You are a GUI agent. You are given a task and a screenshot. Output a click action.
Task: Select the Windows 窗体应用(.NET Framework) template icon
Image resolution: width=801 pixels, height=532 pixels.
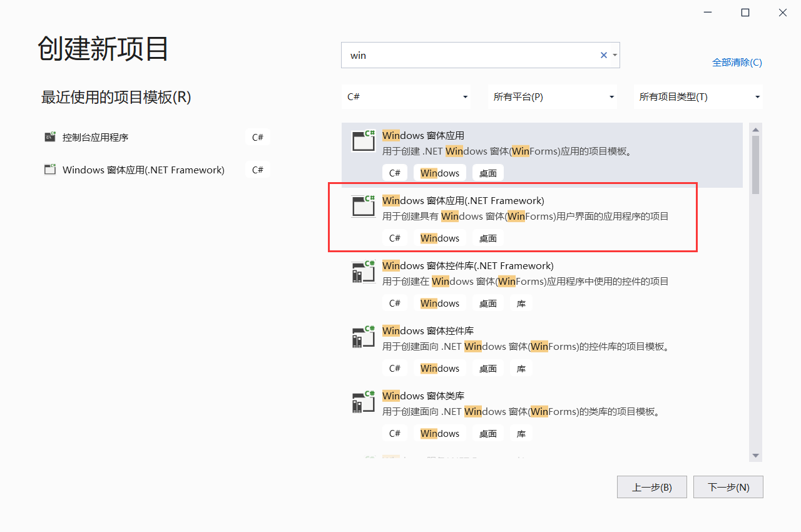click(363, 207)
